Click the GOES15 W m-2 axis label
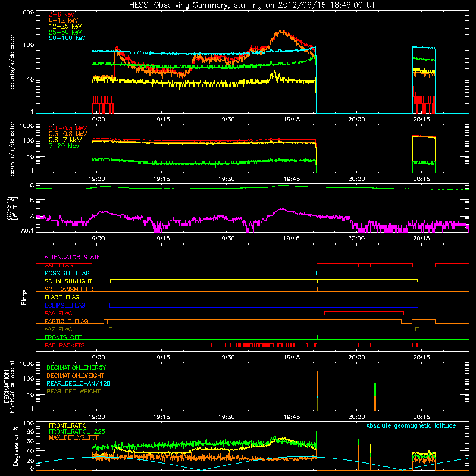 (x=12, y=208)
